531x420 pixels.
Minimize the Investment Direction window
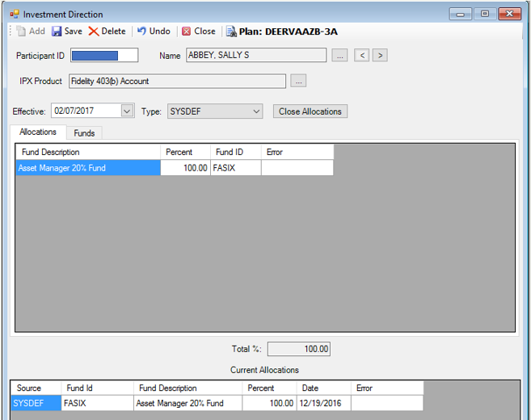pyautogui.click(x=460, y=14)
